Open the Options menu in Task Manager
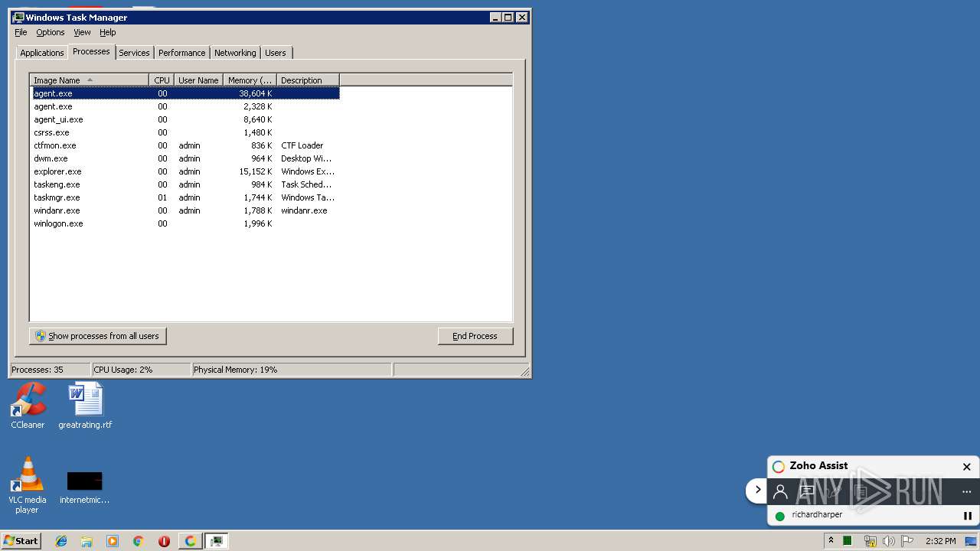Image resolution: width=980 pixels, height=551 pixels. [x=51, y=32]
